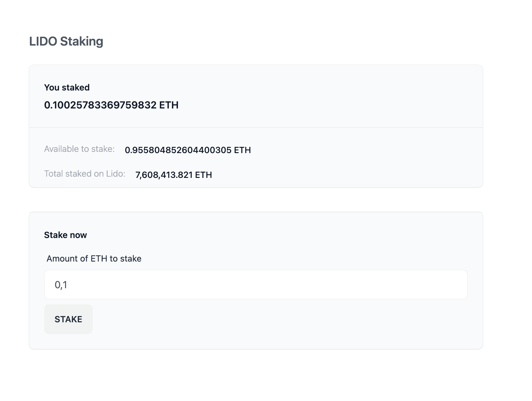
Task: Click the STAKE button
Action: point(68,319)
